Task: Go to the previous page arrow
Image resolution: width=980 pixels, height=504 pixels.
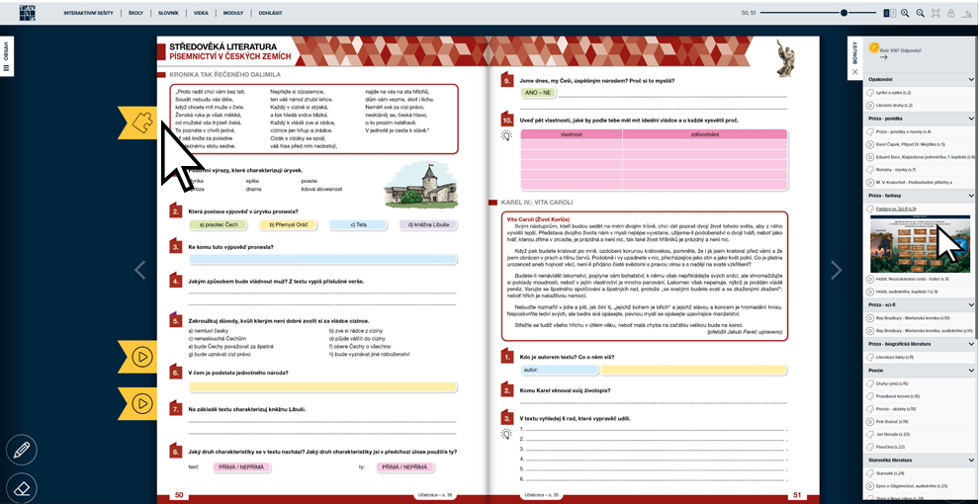Action: [140, 271]
